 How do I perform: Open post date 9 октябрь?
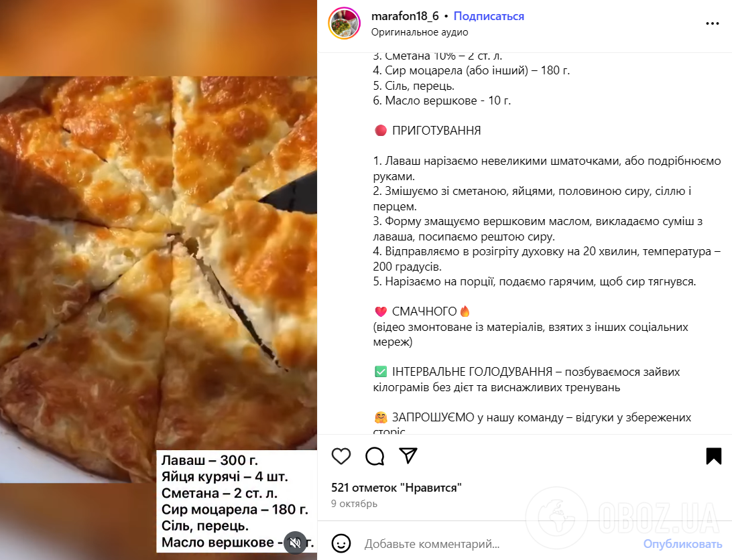tap(355, 504)
